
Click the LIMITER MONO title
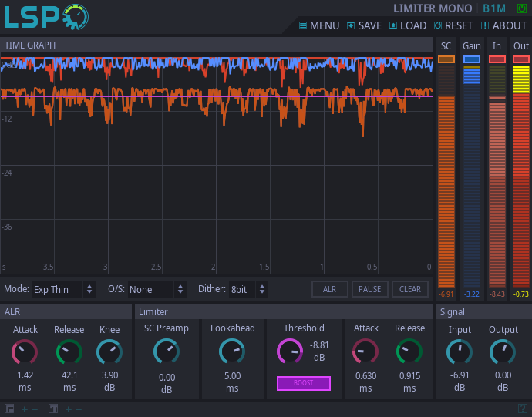(433, 8)
